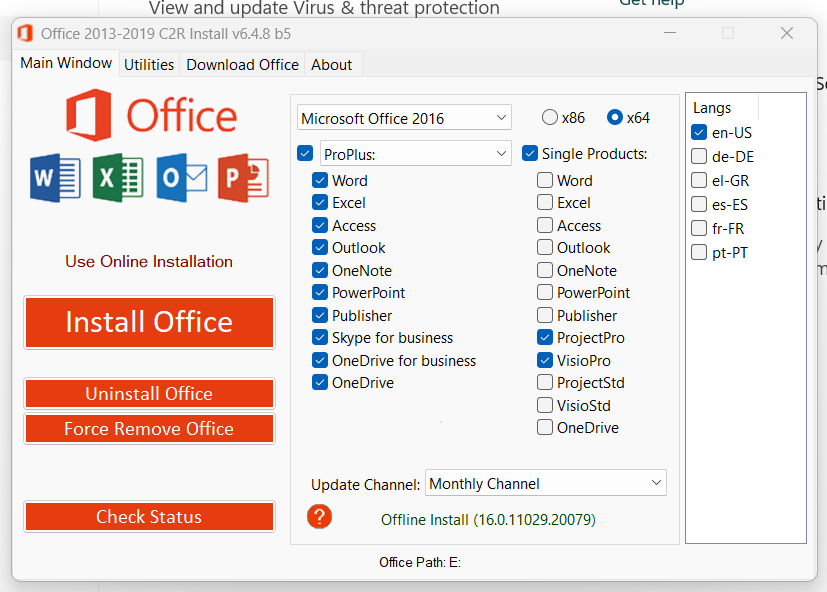
Task: Click the PowerPoint application icon
Action: [x=243, y=178]
